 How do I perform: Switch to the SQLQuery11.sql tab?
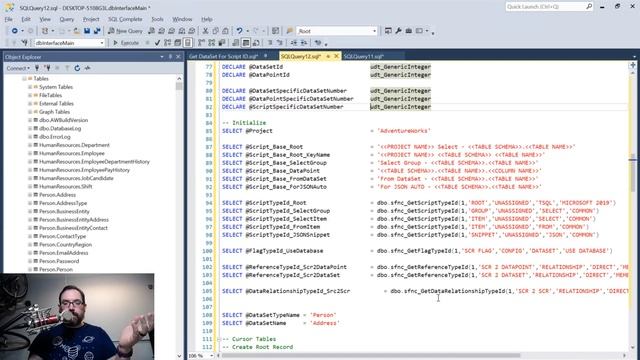(x=364, y=56)
